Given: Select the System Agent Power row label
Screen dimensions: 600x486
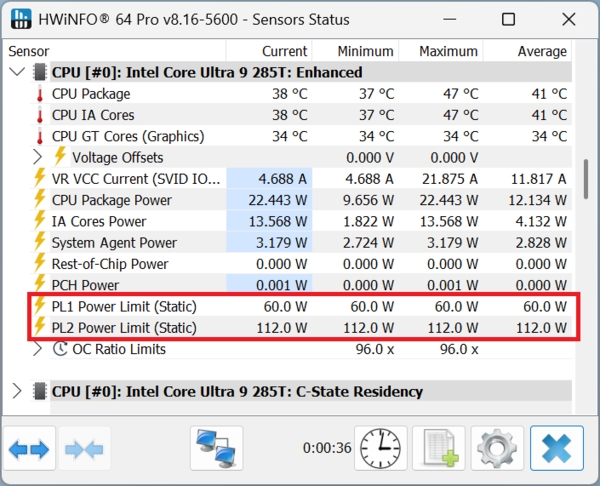Looking at the screenshot, I should [x=114, y=243].
